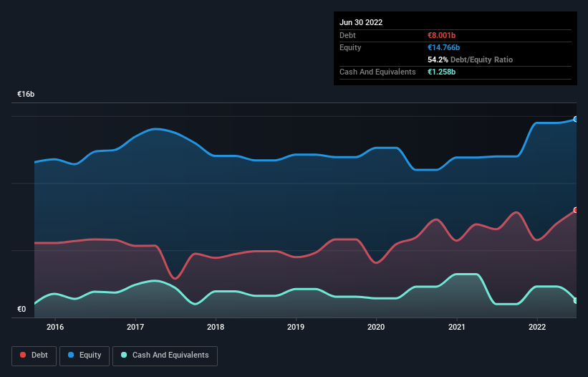Toggle the Equity legend button

click(x=85, y=355)
